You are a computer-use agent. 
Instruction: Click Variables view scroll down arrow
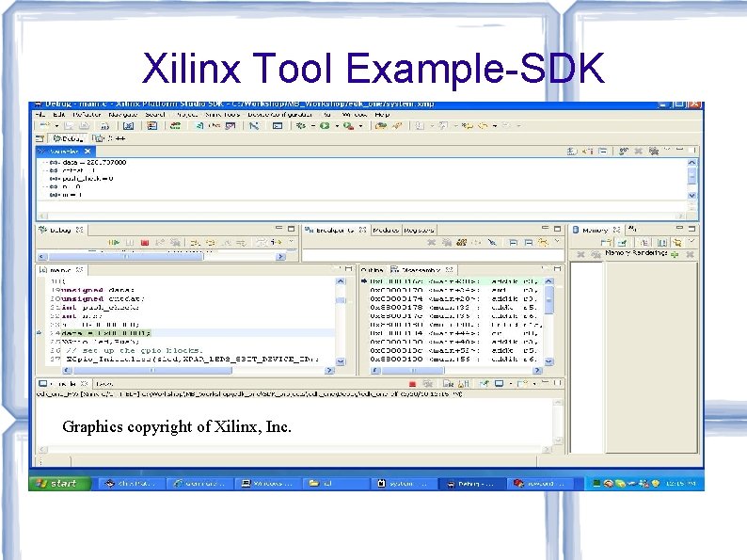691,196
